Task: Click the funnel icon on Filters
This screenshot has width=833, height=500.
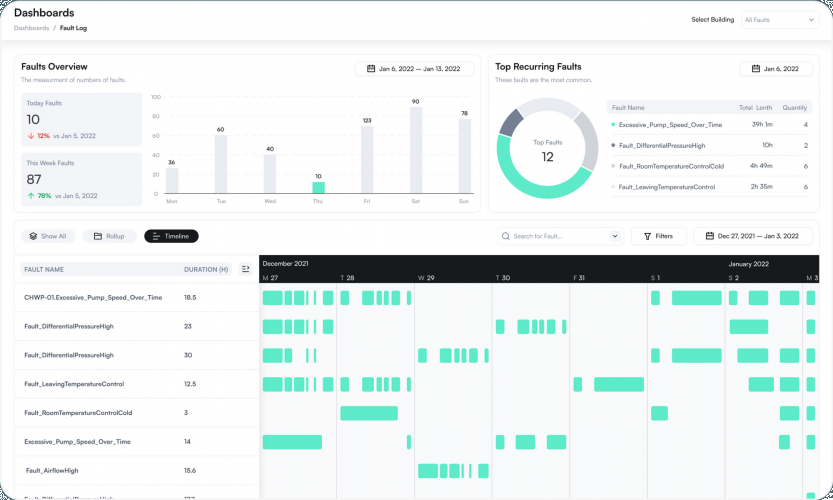Action: pos(647,236)
